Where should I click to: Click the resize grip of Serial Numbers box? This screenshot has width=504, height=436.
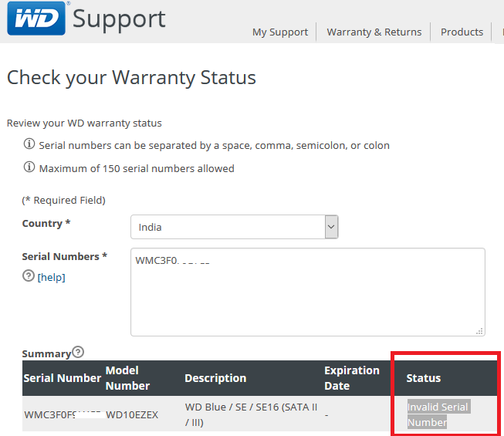tap(479, 331)
